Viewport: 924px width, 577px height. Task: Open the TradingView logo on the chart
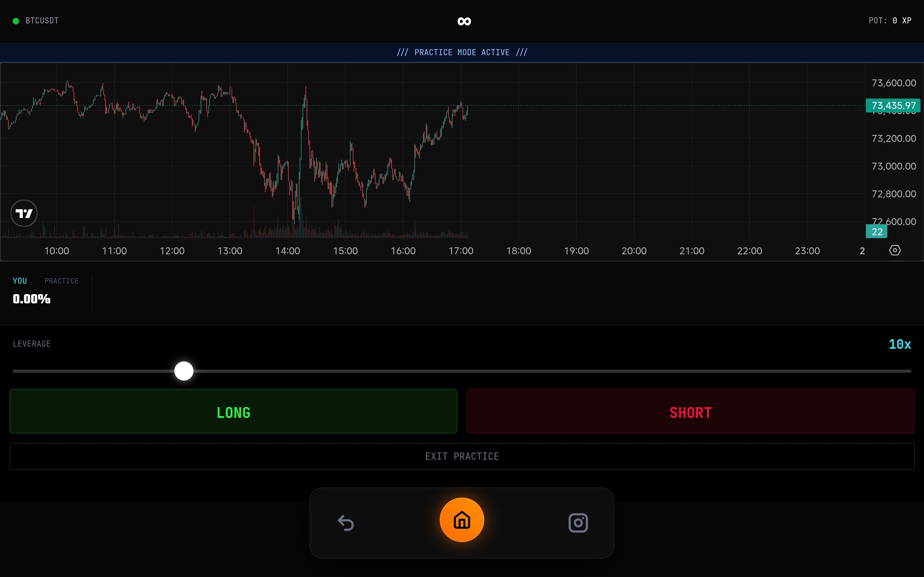pos(24,213)
